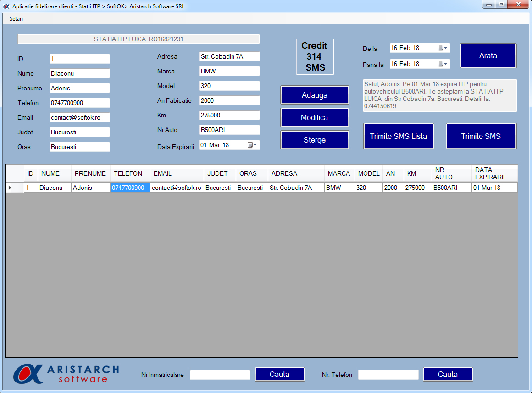Image resolution: width=532 pixels, height=393 pixels.
Task: Focus the ID input field
Action: (80, 59)
